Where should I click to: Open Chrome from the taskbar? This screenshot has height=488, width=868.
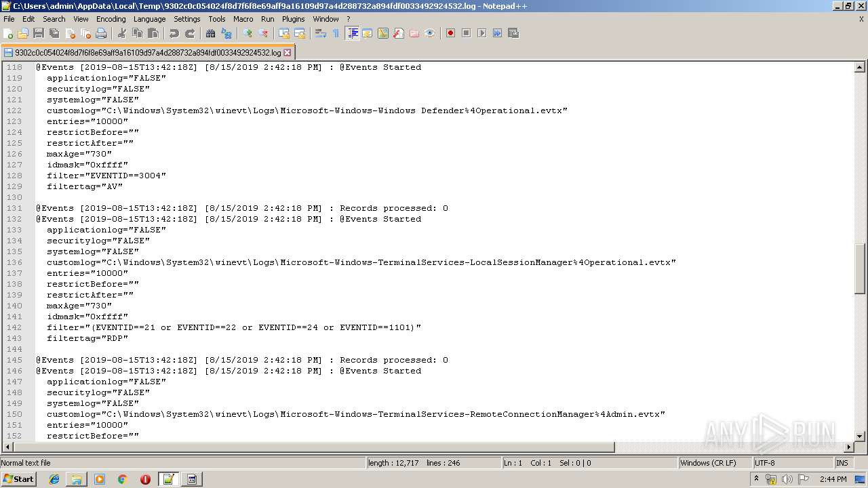point(123,479)
